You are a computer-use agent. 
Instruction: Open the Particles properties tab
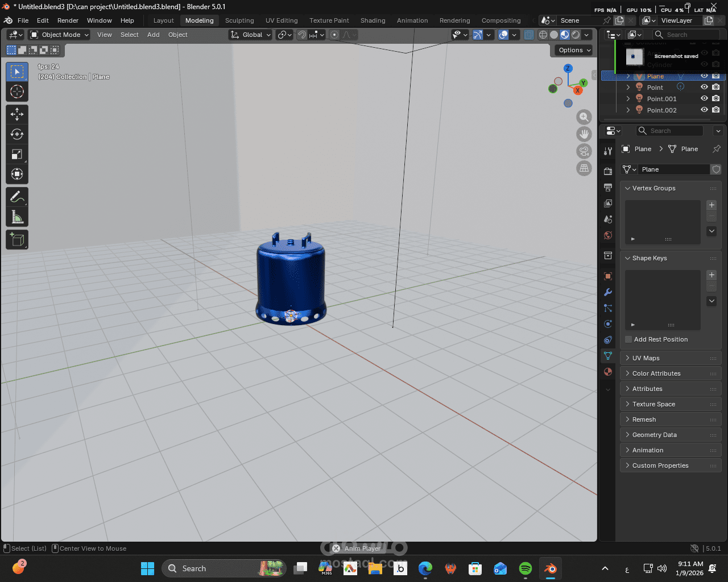[x=608, y=308]
